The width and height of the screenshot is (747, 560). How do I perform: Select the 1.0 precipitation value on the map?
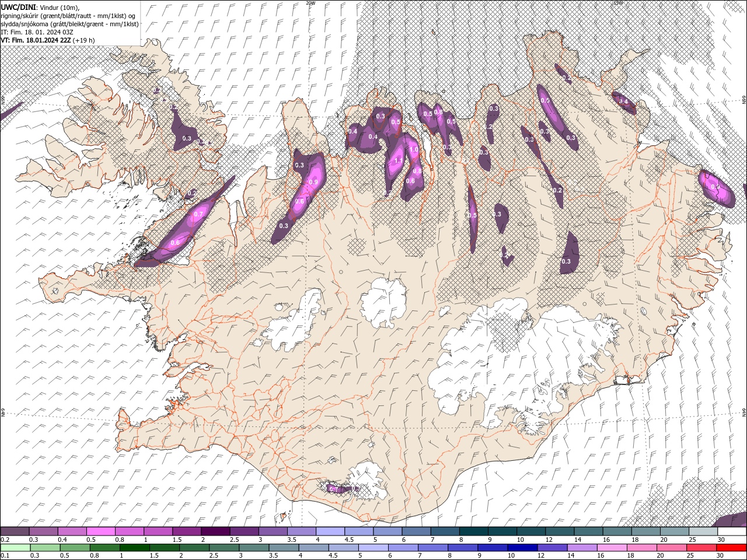tap(414, 150)
